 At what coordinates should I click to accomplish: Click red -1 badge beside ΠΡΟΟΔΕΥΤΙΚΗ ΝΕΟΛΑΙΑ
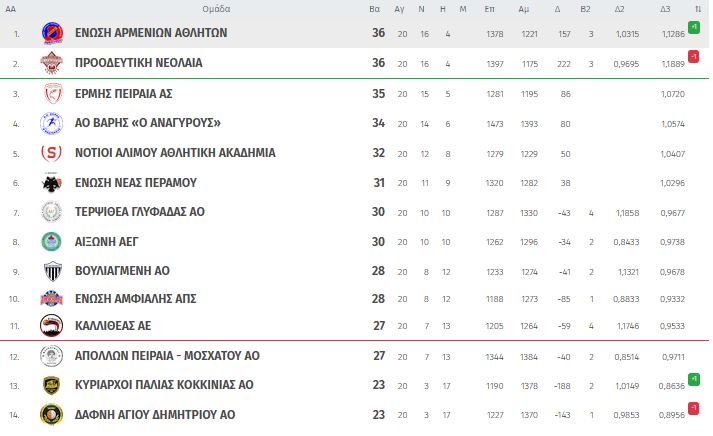[x=693, y=57]
